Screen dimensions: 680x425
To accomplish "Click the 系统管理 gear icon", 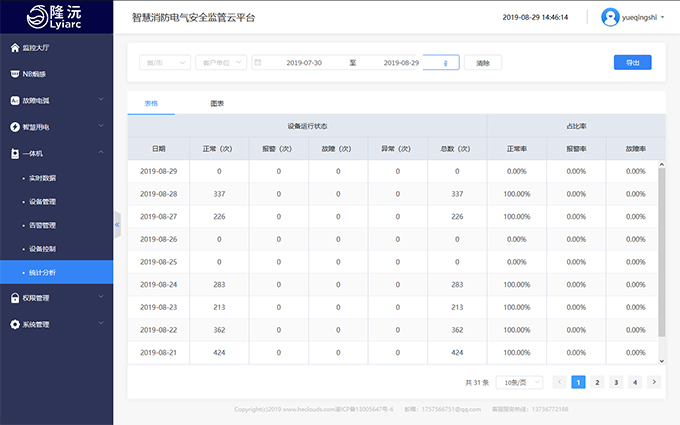I will tap(13, 324).
